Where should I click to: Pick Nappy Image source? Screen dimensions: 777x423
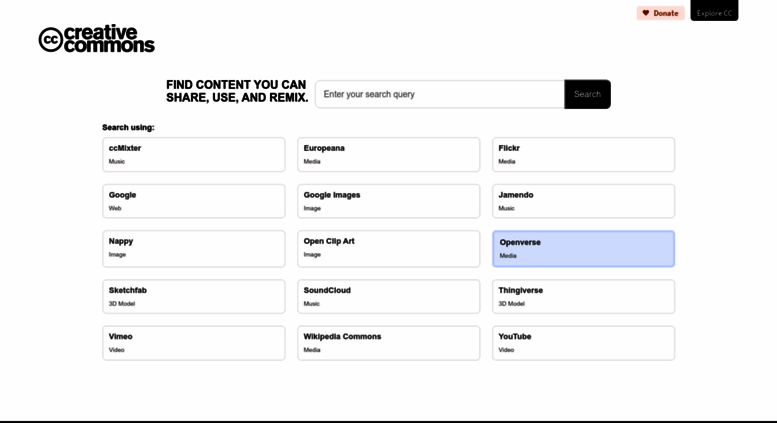pyautogui.click(x=194, y=249)
